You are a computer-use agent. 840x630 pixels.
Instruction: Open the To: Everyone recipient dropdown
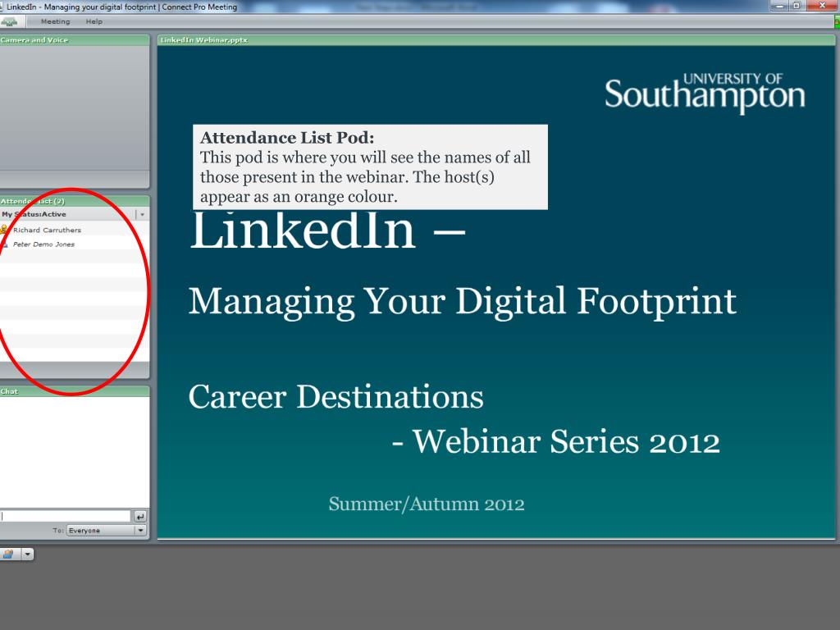106,531
